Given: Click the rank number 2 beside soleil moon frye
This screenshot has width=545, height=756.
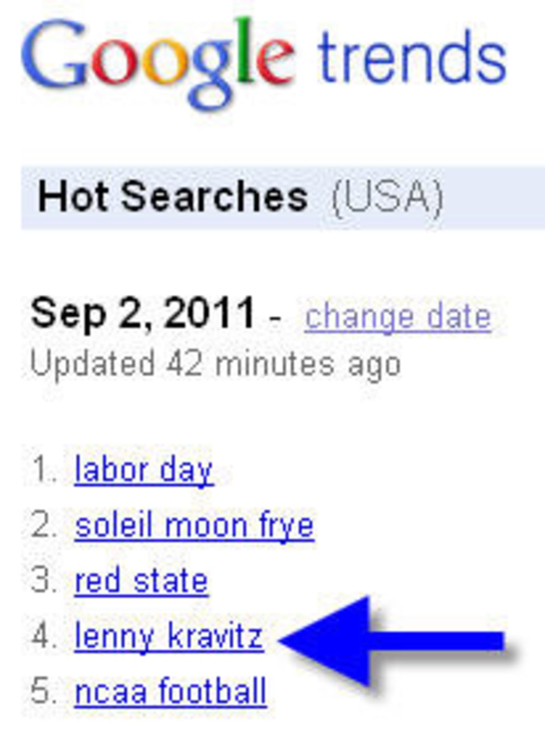Looking at the screenshot, I should point(44,526).
